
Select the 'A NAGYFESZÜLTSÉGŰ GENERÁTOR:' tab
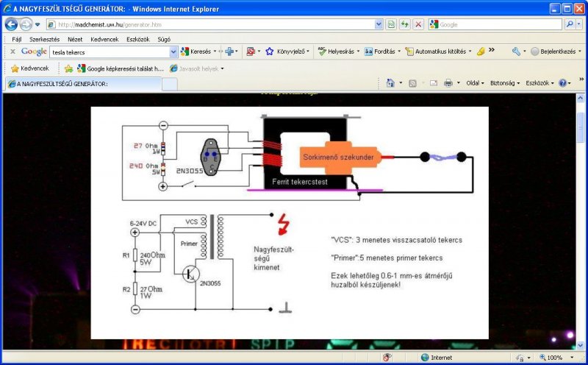(x=83, y=84)
